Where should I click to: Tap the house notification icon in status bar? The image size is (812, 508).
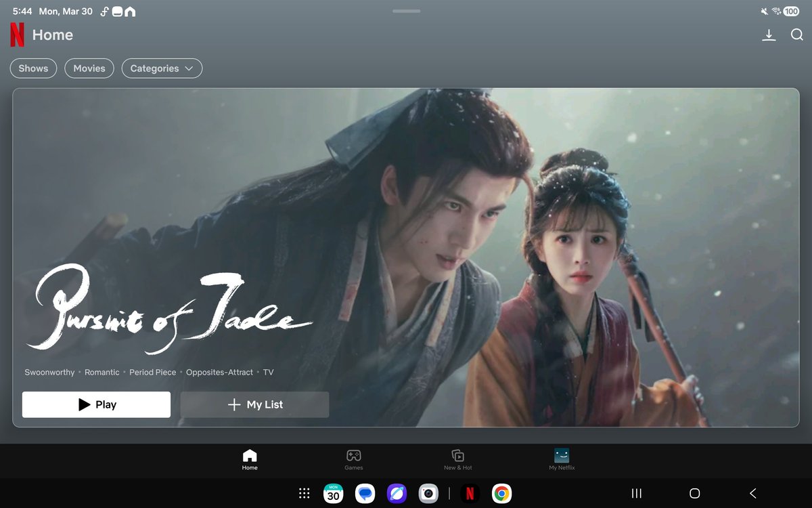(130, 12)
